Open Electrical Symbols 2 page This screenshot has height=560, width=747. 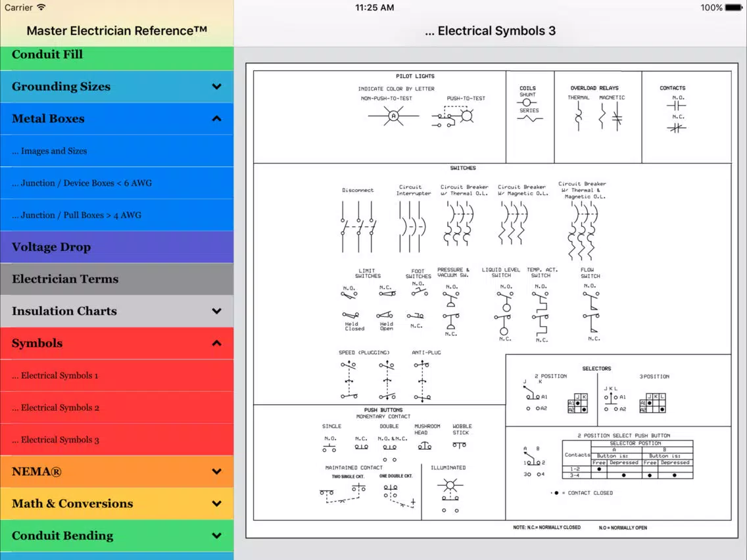[x=117, y=408]
